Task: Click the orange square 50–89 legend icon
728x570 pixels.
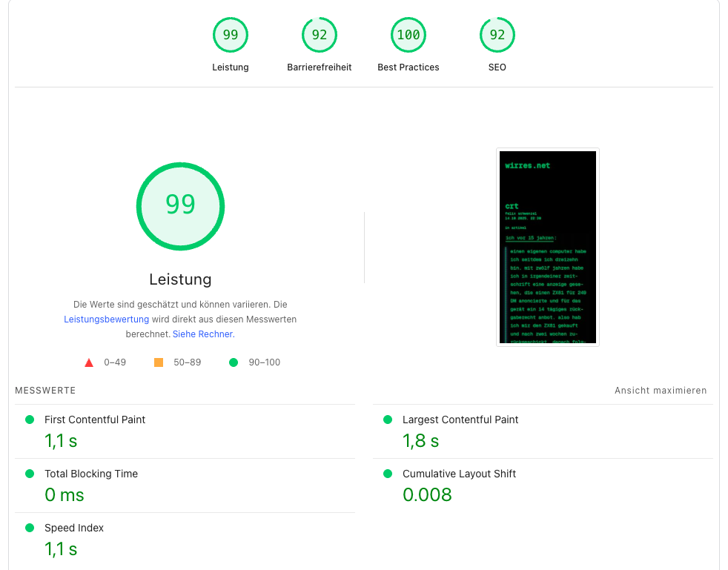Action: tap(159, 362)
